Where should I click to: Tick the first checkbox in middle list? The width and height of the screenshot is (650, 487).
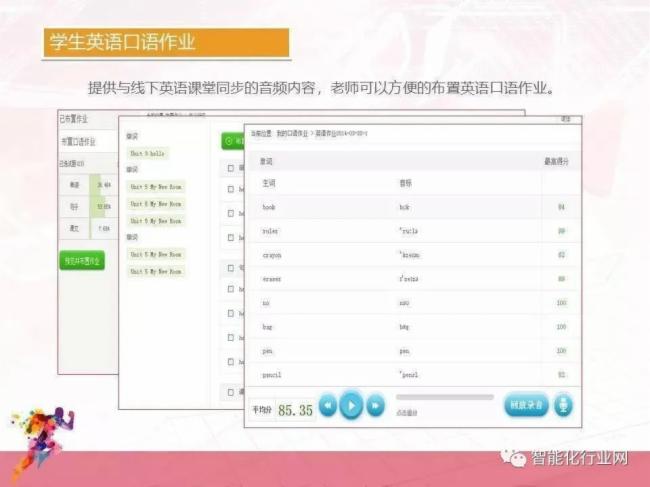click(x=231, y=169)
